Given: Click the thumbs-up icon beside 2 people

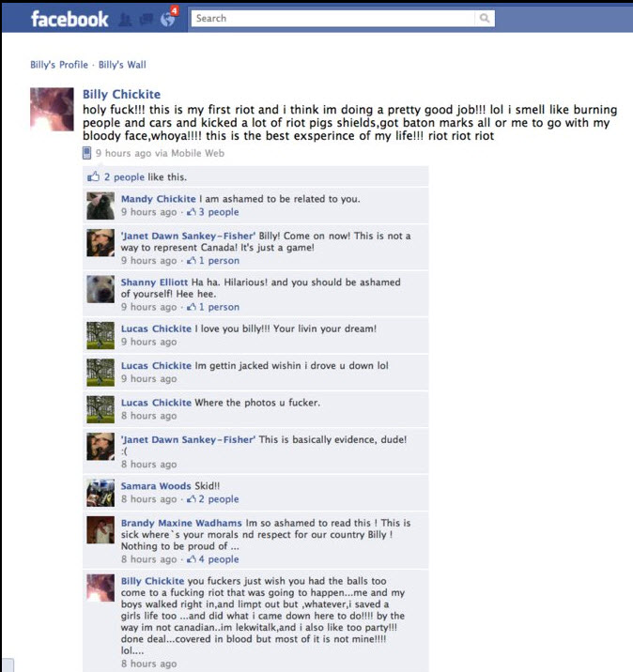Looking at the screenshot, I should click(93, 176).
